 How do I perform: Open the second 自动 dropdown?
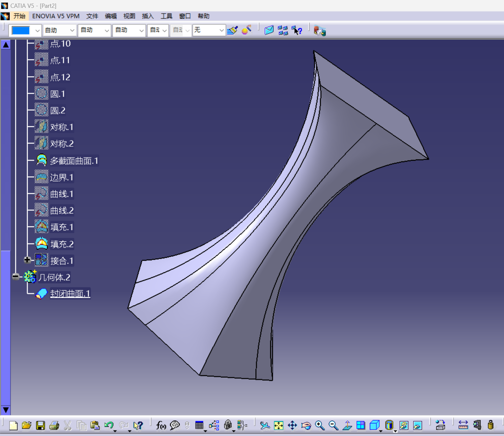[x=94, y=30]
